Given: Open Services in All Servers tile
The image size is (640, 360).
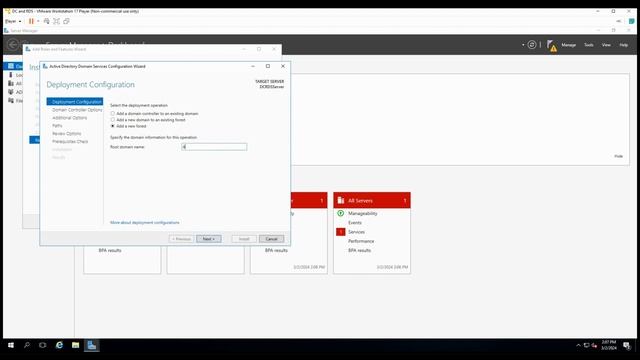Looking at the screenshot, I should pyautogui.click(x=356, y=232).
